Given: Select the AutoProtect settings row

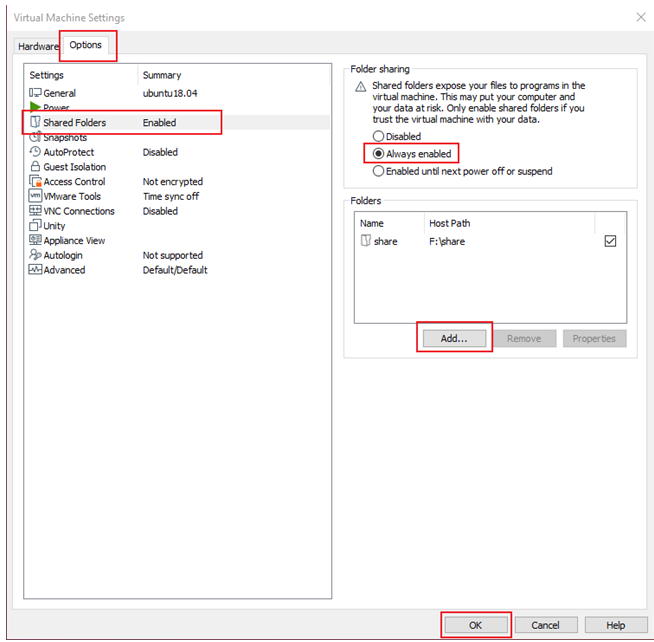Looking at the screenshot, I should (x=177, y=152).
